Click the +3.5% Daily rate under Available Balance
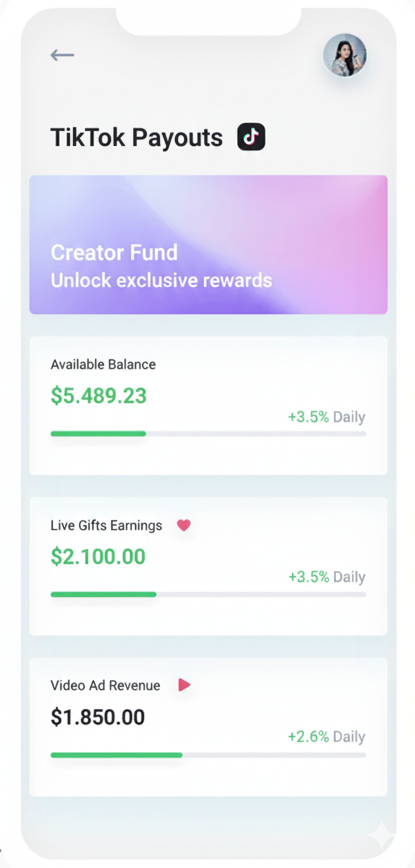Image resolution: width=415 pixels, height=868 pixels. pyautogui.click(x=326, y=417)
